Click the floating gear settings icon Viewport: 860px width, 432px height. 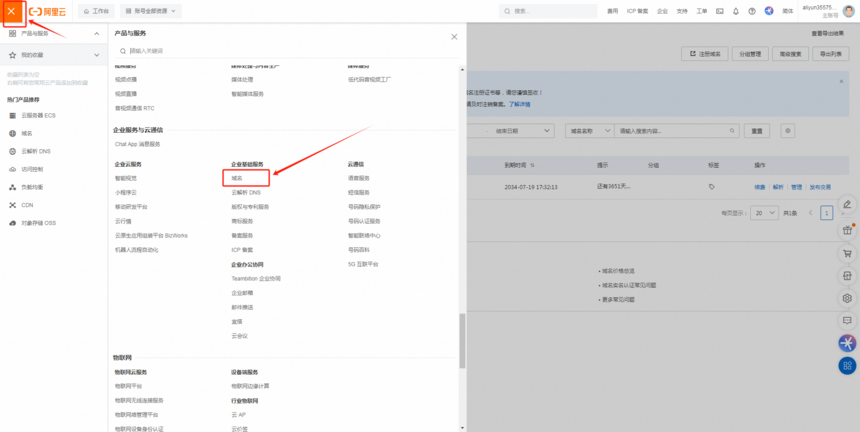(847, 298)
